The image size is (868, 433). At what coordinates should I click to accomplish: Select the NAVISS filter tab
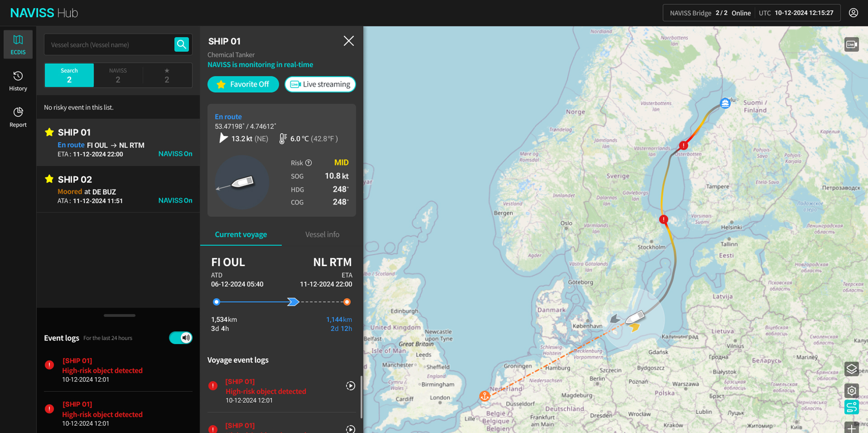118,75
